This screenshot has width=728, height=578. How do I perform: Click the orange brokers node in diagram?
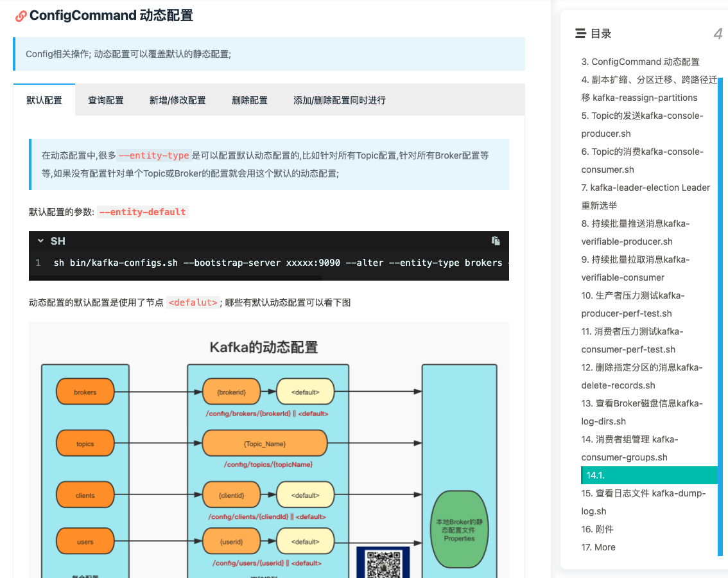click(85, 392)
